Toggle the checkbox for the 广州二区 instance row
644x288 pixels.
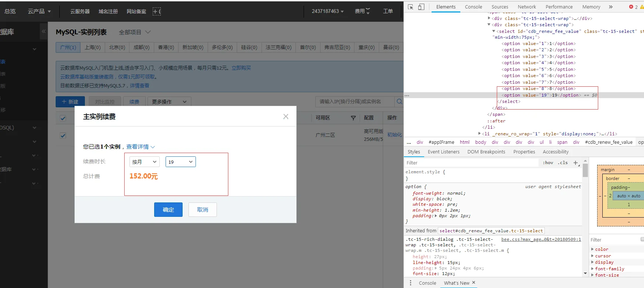pos(63,135)
